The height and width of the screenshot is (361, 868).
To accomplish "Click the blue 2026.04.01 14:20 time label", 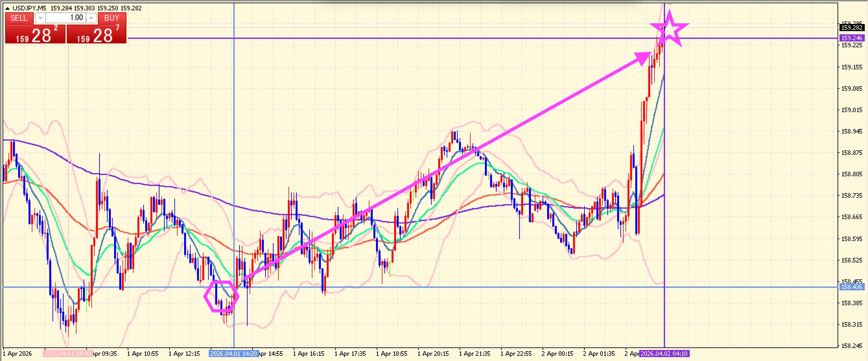I will [x=233, y=354].
